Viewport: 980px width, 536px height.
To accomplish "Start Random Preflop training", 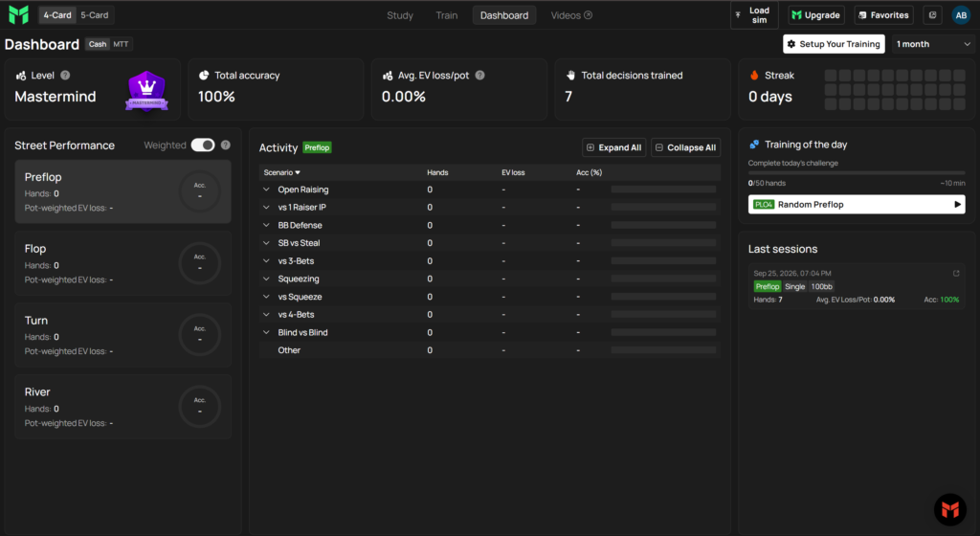I will 857,204.
